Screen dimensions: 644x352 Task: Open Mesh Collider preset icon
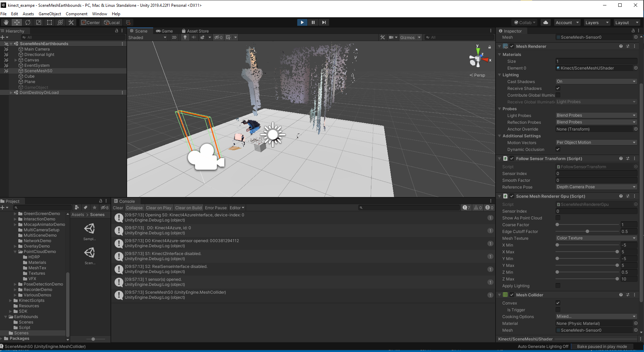click(x=627, y=295)
